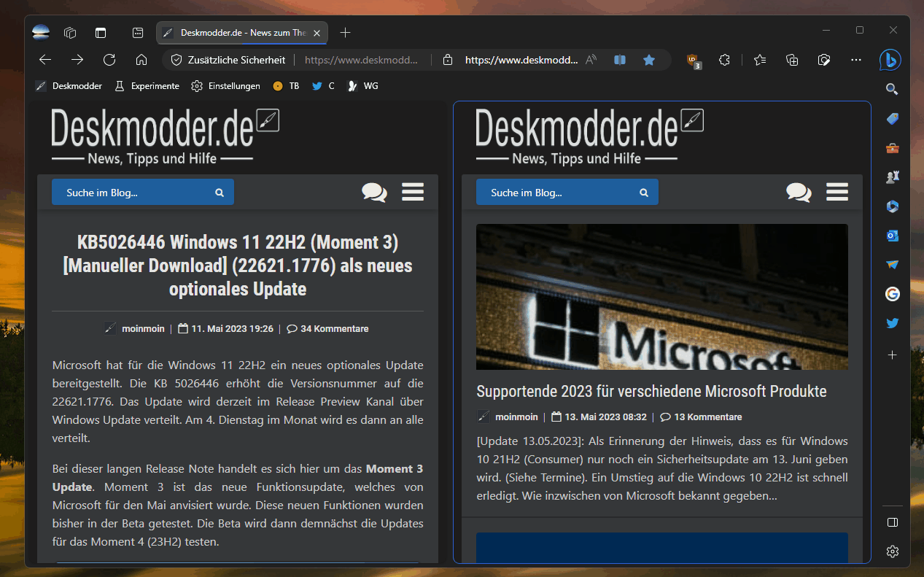Viewport: 924px width, 577px height.
Task: Focus the left pane URL address field
Action: click(x=362, y=60)
